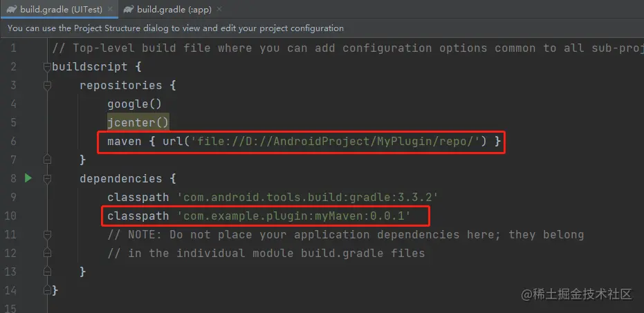Click the green run arrow beside dependencies
This screenshot has height=313, width=644.
[28, 178]
